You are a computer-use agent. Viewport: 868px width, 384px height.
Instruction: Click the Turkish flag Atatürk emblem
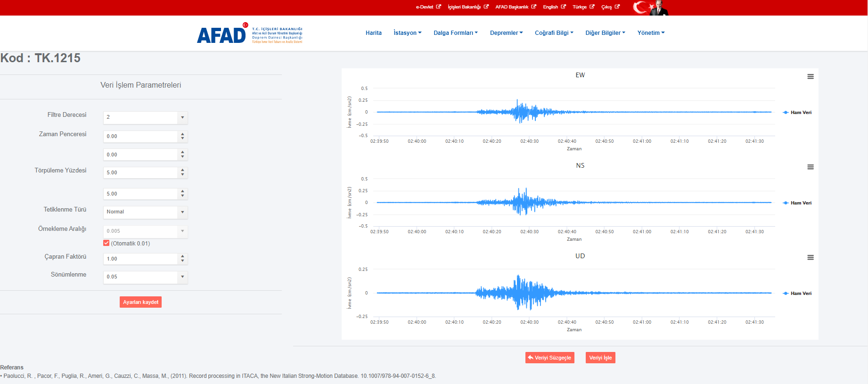pyautogui.click(x=650, y=8)
